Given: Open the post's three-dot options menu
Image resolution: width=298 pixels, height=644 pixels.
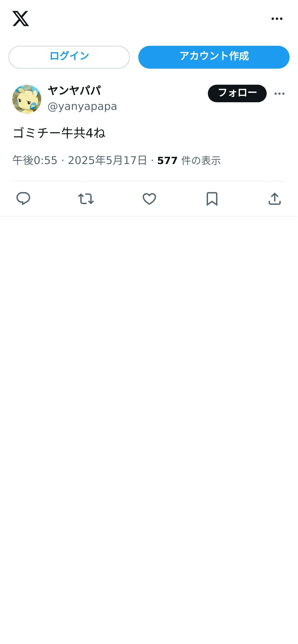Looking at the screenshot, I should pyautogui.click(x=279, y=94).
